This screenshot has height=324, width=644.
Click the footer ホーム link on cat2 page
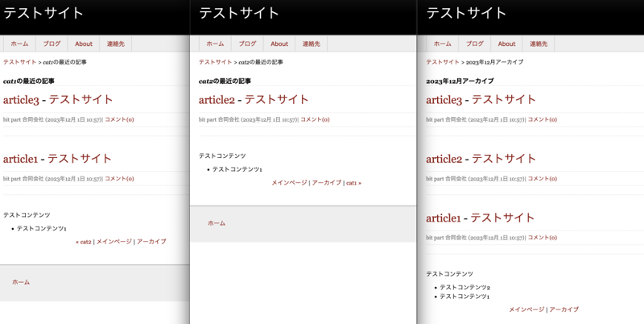pyautogui.click(x=217, y=223)
